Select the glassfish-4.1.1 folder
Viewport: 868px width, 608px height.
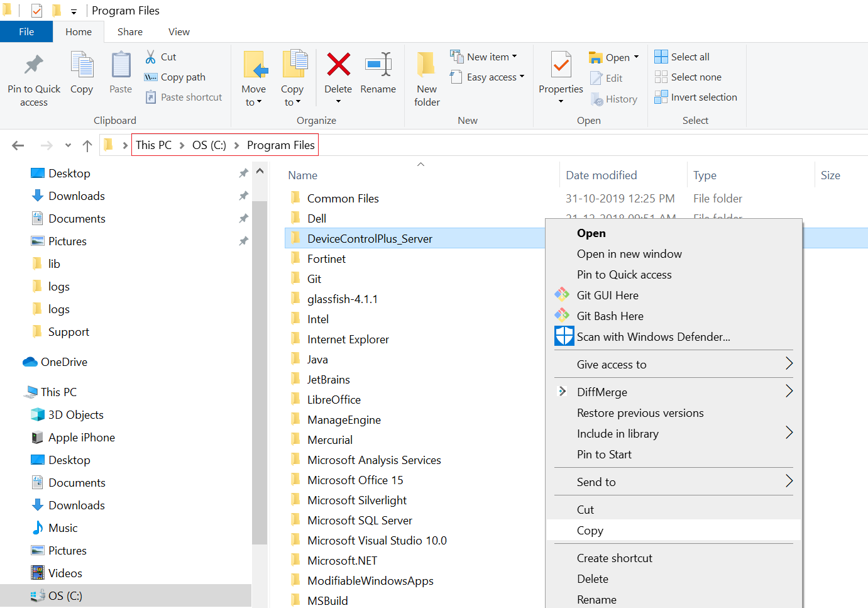coord(343,299)
